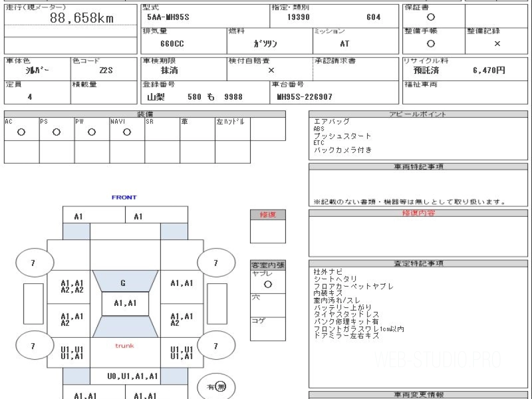
Task: Click the classification number 604
Action: [373, 18]
